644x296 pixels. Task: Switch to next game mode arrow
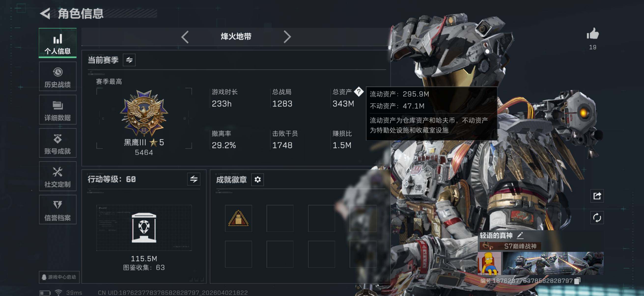point(287,37)
